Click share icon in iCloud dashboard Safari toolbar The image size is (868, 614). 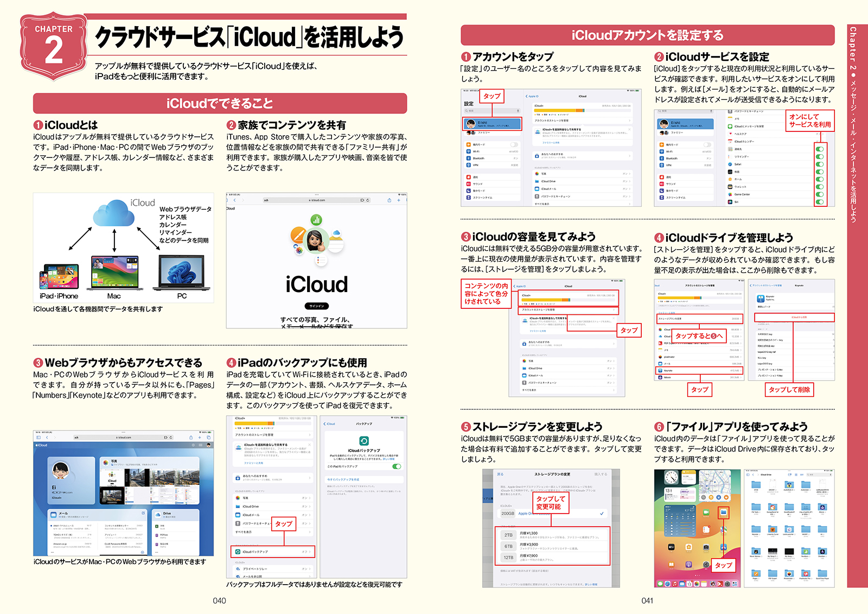(191, 438)
